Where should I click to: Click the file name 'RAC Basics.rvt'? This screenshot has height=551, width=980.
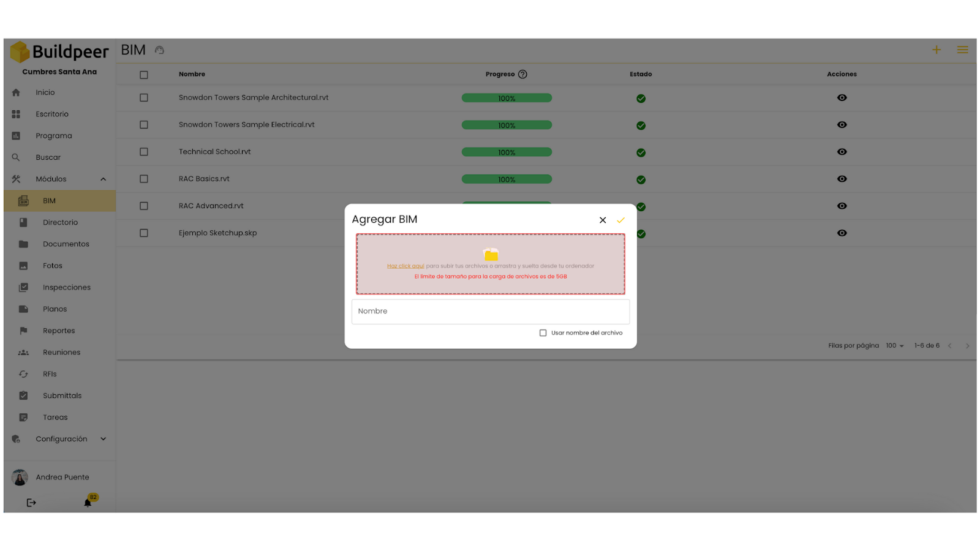coord(204,179)
